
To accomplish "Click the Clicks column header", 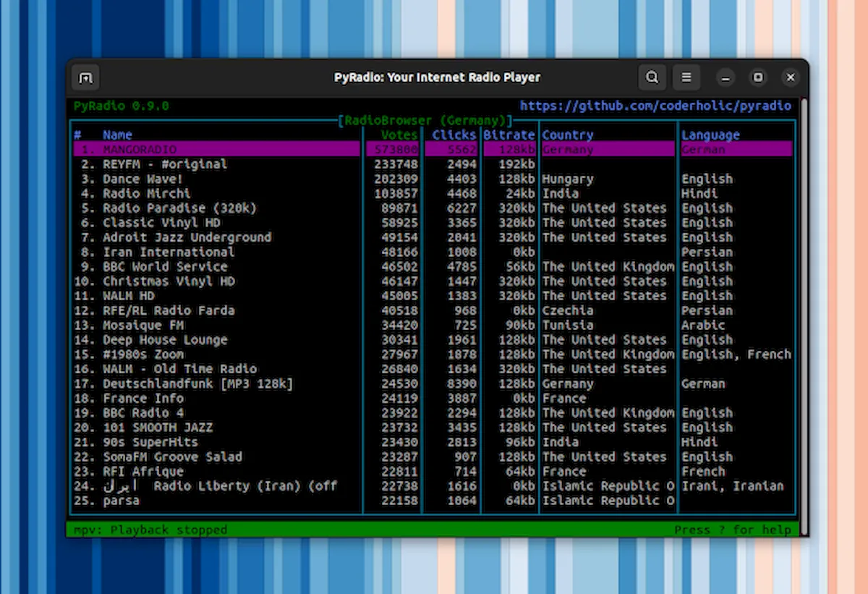I will [454, 135].
